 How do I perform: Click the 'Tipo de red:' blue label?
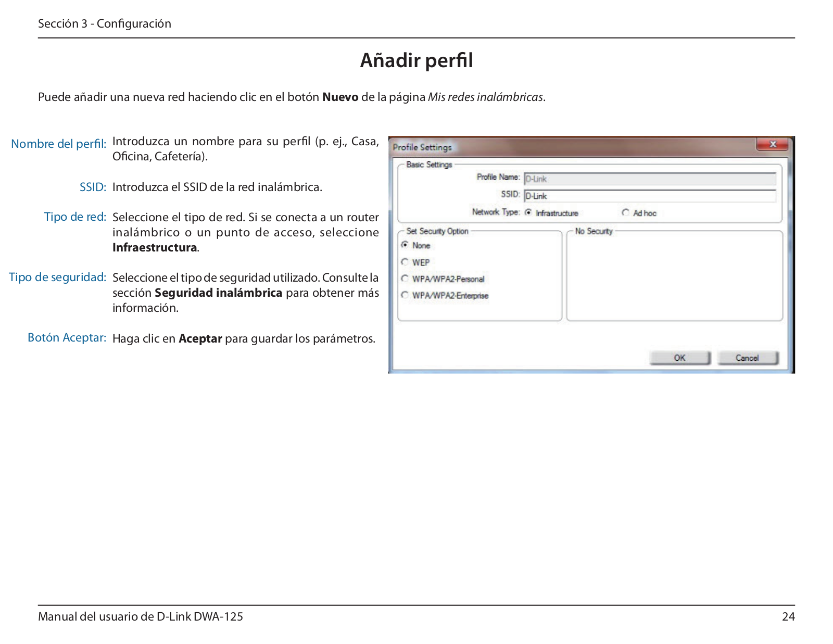(x=75, y=217)
